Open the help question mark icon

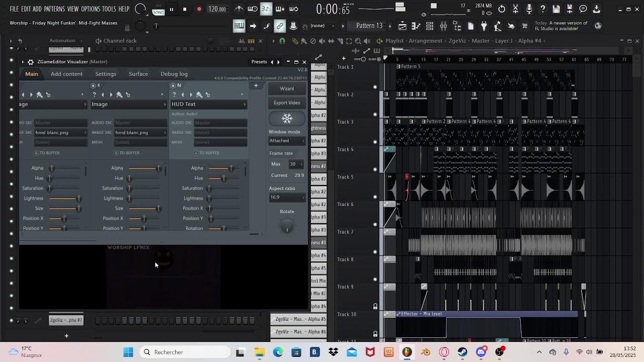coord(543,9)
